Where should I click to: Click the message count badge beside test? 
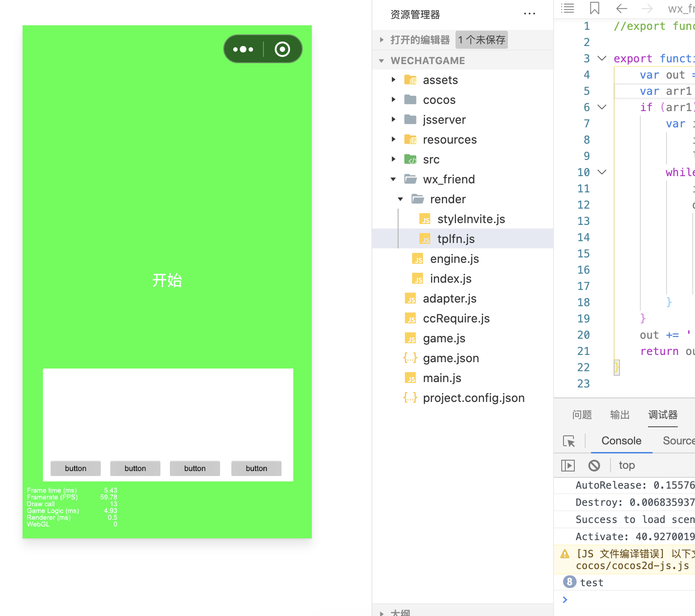(x=569, y=582)
